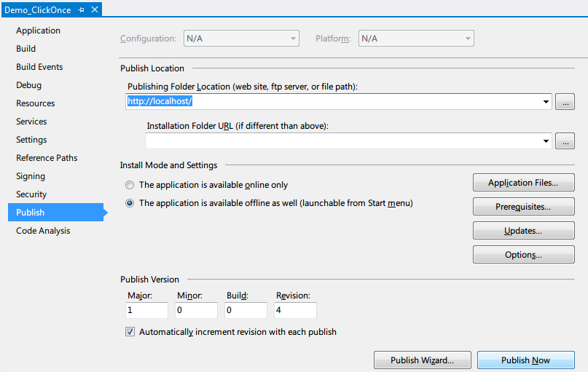Browse for Publishing Folder Location
This screenshot has width=588, height=372.
point(564,102)
